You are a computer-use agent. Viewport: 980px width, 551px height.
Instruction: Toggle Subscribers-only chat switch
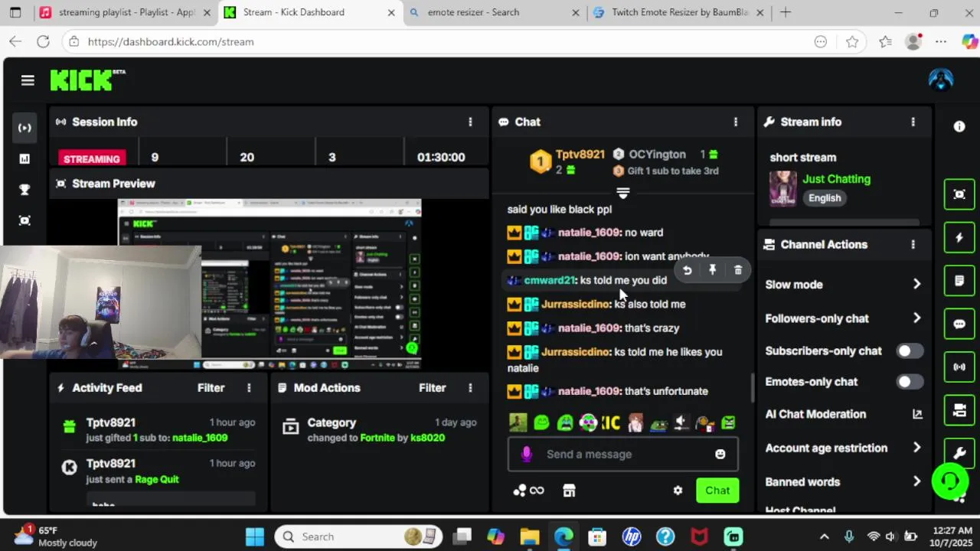click(910, 350)
